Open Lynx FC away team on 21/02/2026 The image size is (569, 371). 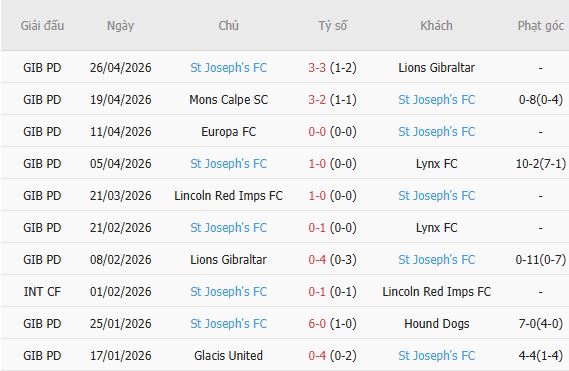[x=437, y=228]
